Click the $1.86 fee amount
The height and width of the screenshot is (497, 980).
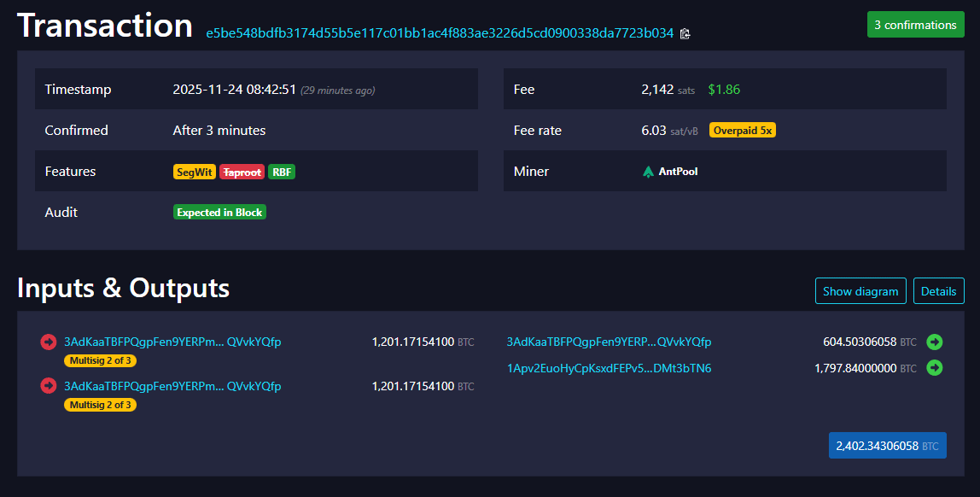724,90
